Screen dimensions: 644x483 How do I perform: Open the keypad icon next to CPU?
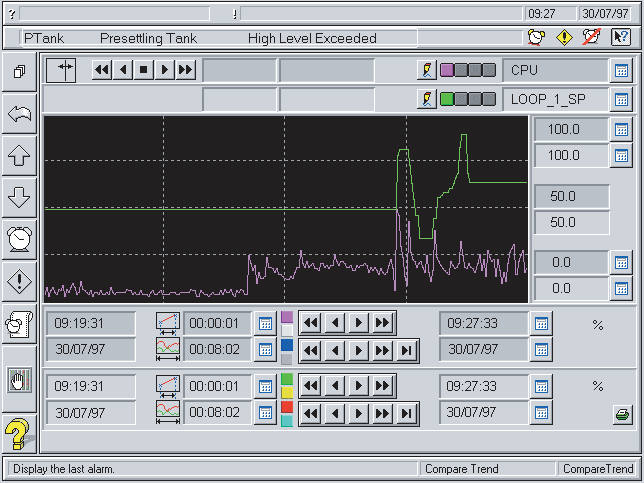[x=621, y=70]
